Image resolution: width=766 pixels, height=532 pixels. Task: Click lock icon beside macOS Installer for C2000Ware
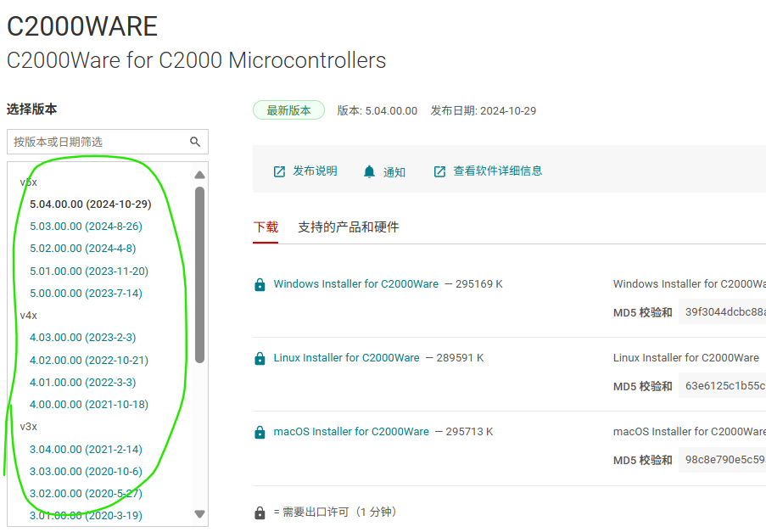259,431
